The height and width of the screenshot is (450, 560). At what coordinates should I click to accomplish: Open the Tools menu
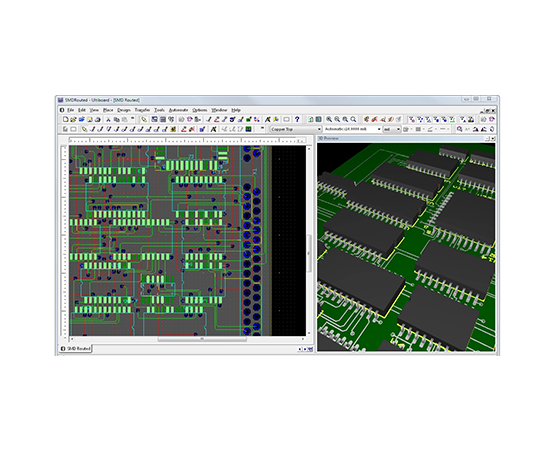click(159, 110)
